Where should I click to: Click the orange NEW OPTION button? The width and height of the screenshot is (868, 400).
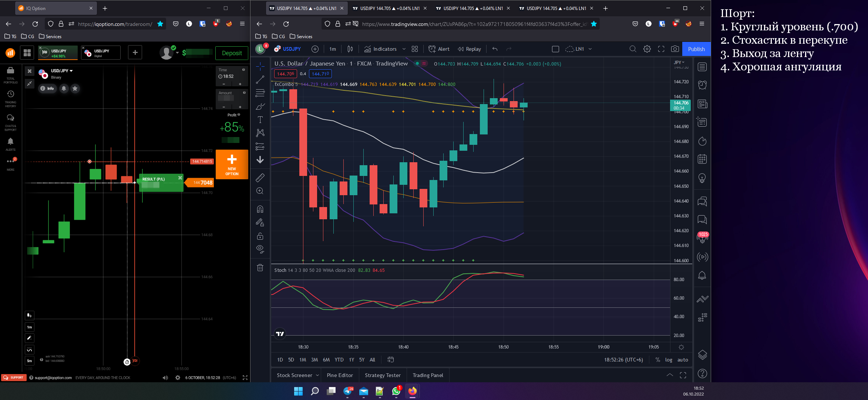232,164
